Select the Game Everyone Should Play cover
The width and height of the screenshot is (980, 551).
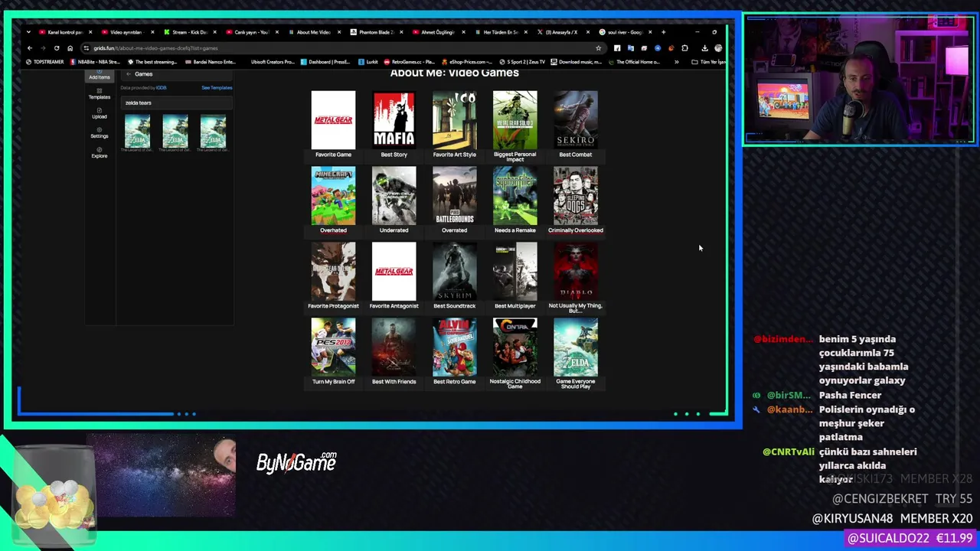576,347
